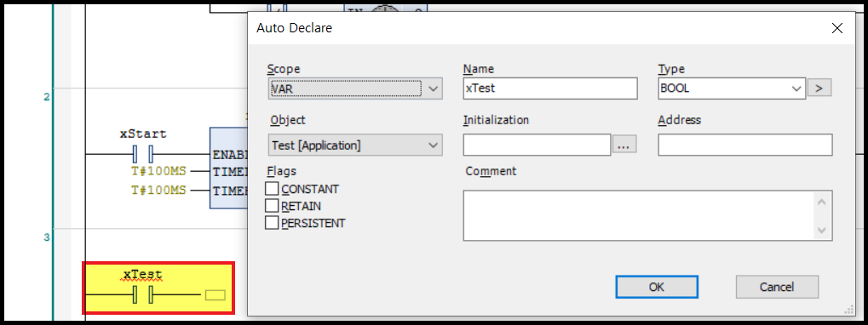The width and height of the screenshot is (868, 325).
Task: Enable the PERSISTENT flag checkbox
Action: [272, 223]
